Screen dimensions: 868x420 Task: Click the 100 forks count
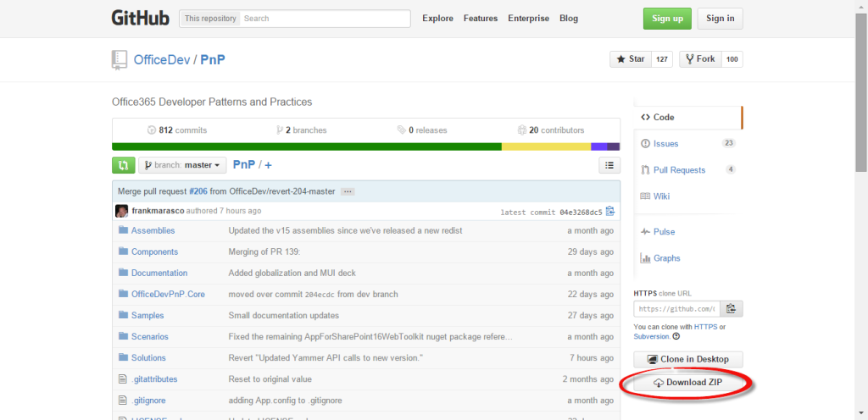point(732,59)
